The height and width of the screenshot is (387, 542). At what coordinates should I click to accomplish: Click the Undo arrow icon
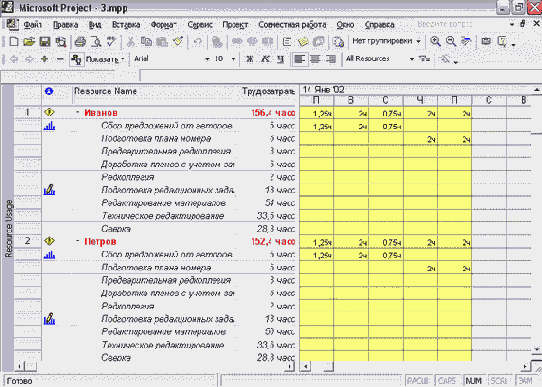[x=198, y=42]
